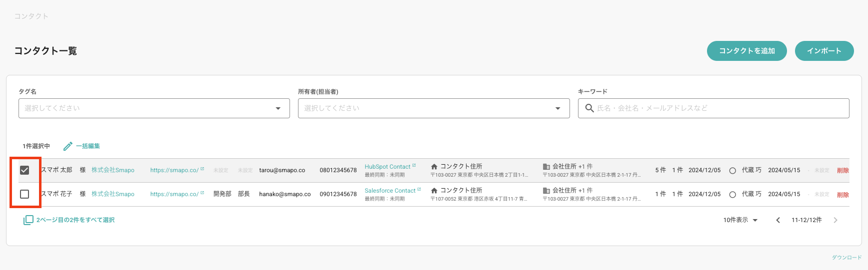Select the circle in スマホ 太郎's row
This screenshot has height=270, width=868.
tap(732, 171)
